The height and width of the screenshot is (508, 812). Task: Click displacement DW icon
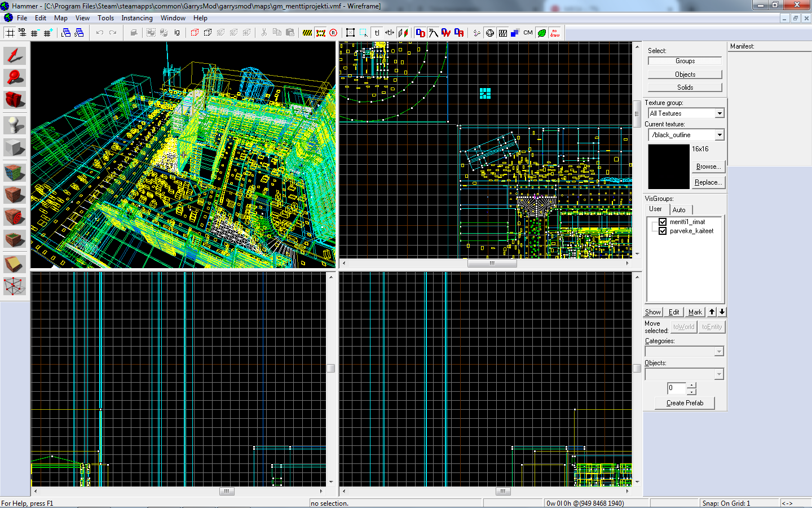[446, 33]
